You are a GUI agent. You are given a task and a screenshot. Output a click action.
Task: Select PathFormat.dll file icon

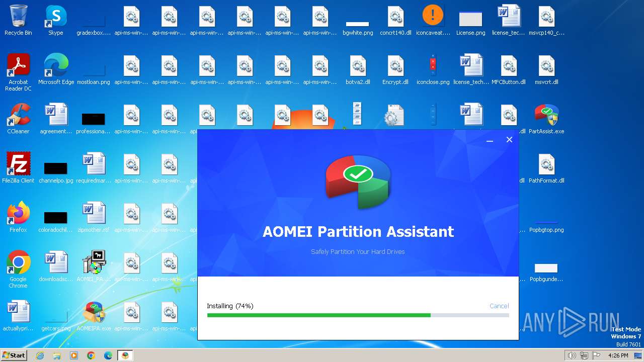(546, 168)
